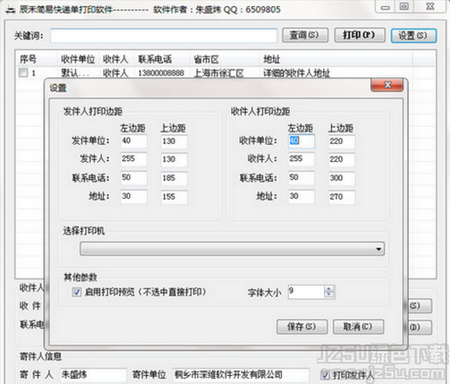The image size is (450, 384).
Task: Edit sender 地址 左边距 field showing 30
Action: pos(133,196)
